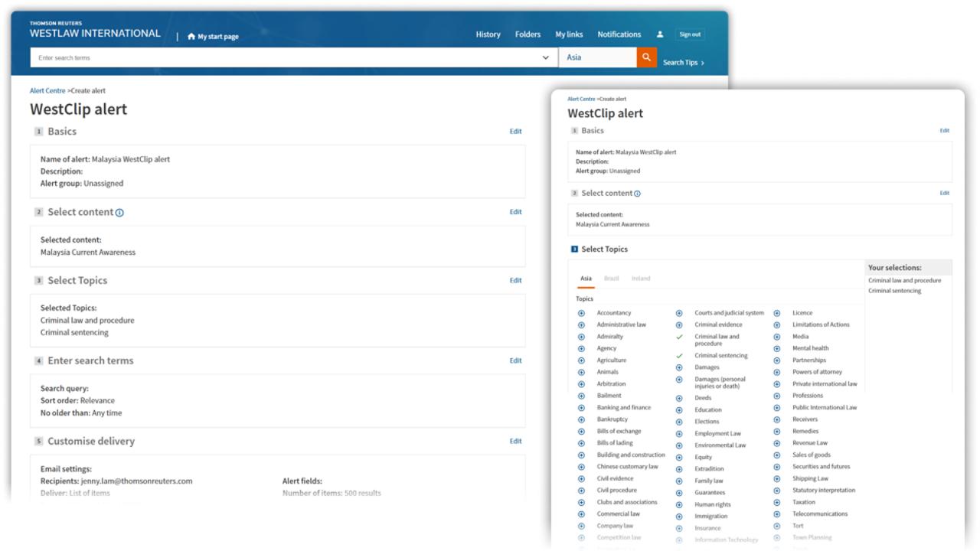Click Edit link for Customise delivery section
This screenshot has width=980, height=551.
pyautogui.click(x=515, y=442)
